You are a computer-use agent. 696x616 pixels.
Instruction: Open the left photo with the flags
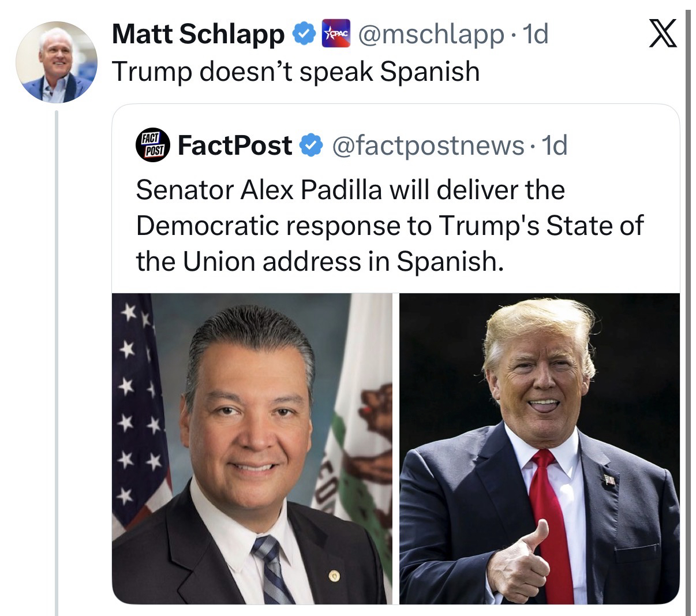tap(252, 449)
